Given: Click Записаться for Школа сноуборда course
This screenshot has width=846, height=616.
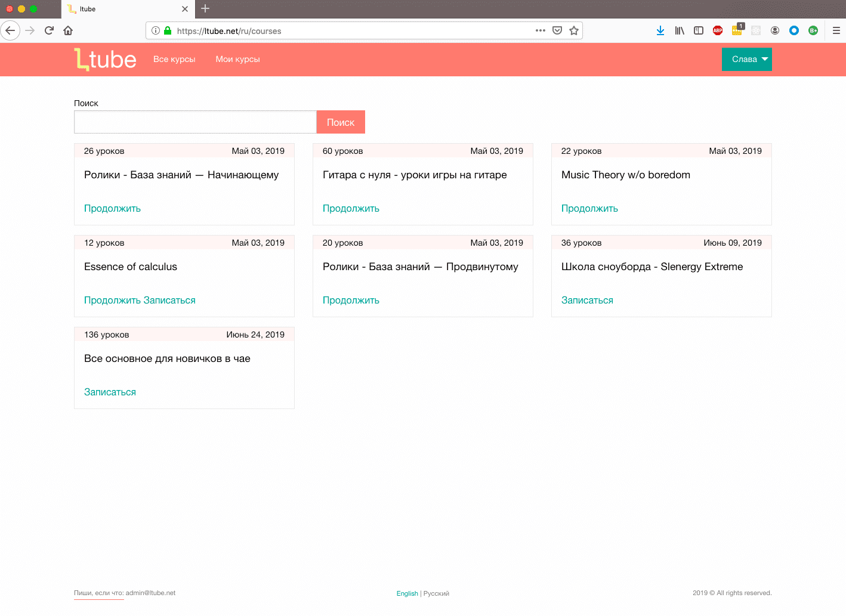Looking at the screenshot, I should coord(587,301).
